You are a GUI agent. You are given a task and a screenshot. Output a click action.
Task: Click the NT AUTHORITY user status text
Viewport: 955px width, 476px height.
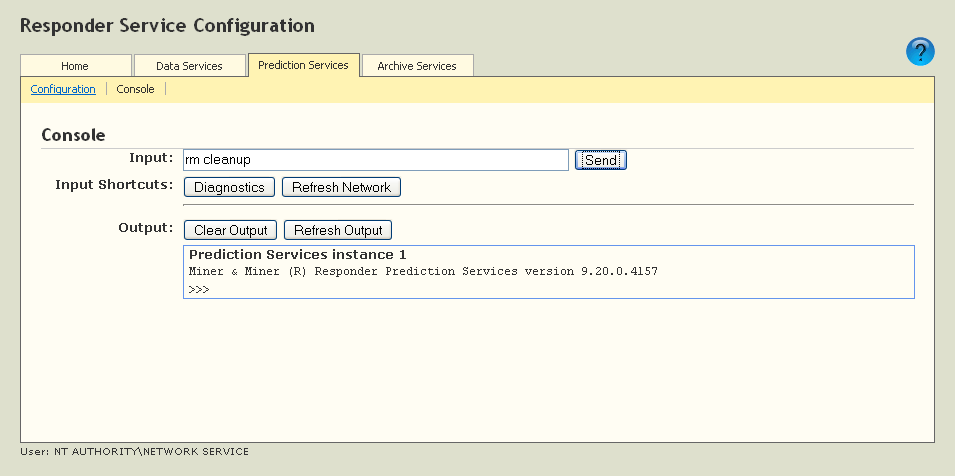pos(134,452)
